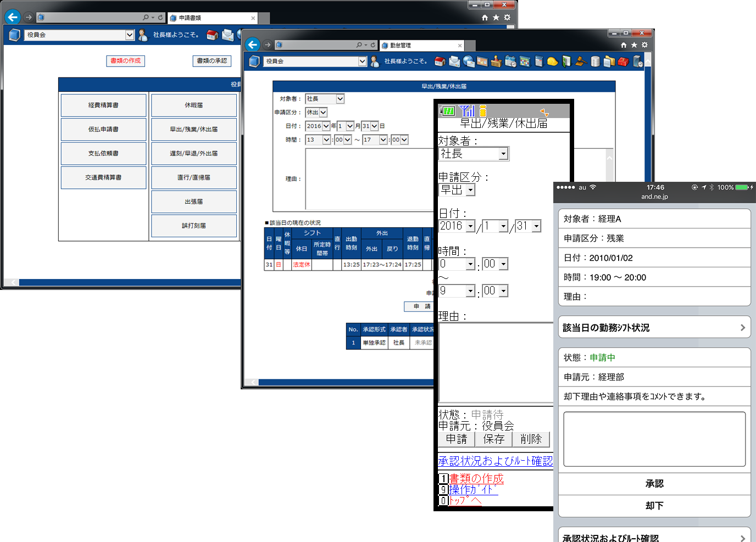Click gavel icon in 勤怠管理 toolbar

pyautogui.click(x=581, y=62)
